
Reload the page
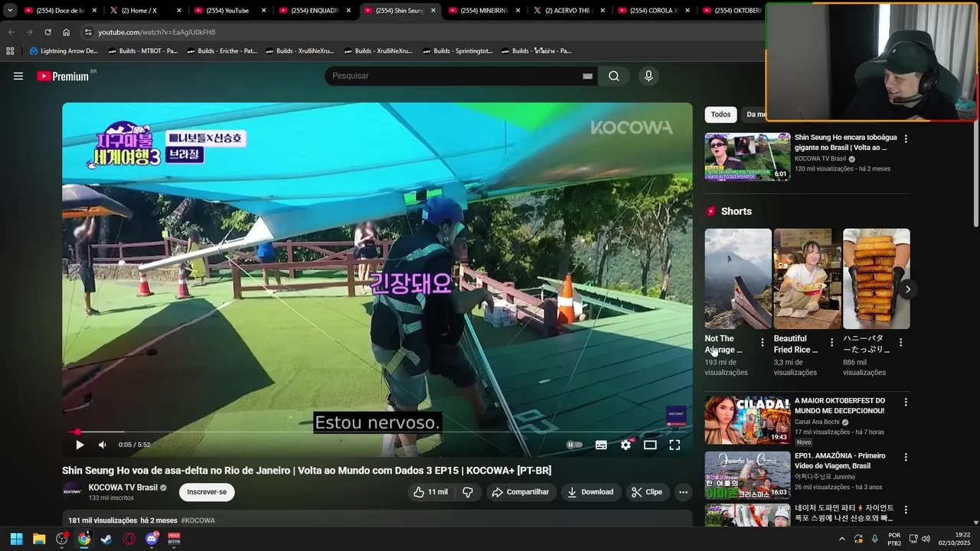(47, 32)
